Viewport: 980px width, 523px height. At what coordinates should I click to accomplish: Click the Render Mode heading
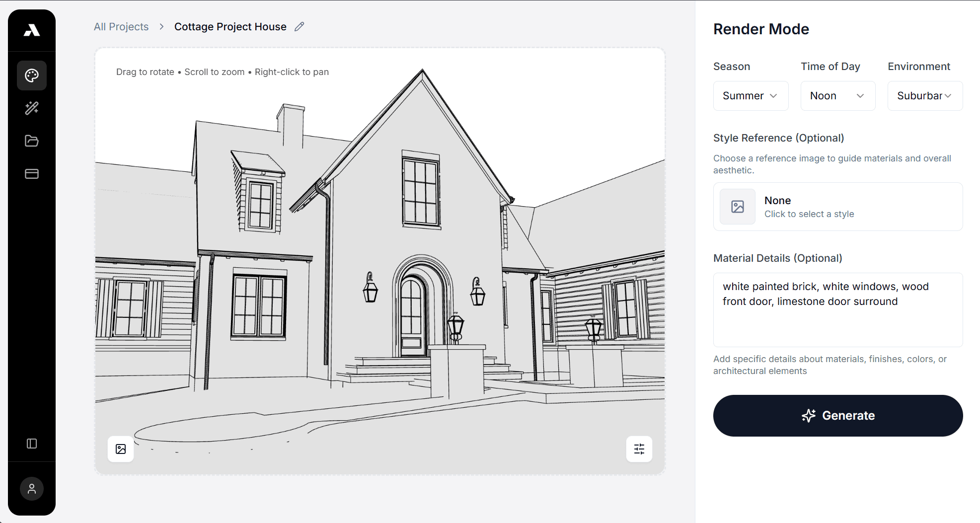pyautogui.click(x=761, y=29)
